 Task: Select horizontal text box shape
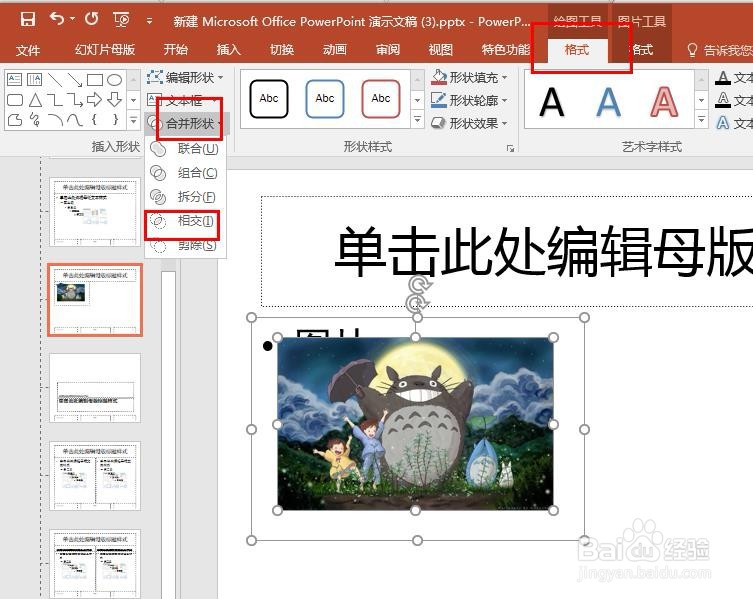15,79
